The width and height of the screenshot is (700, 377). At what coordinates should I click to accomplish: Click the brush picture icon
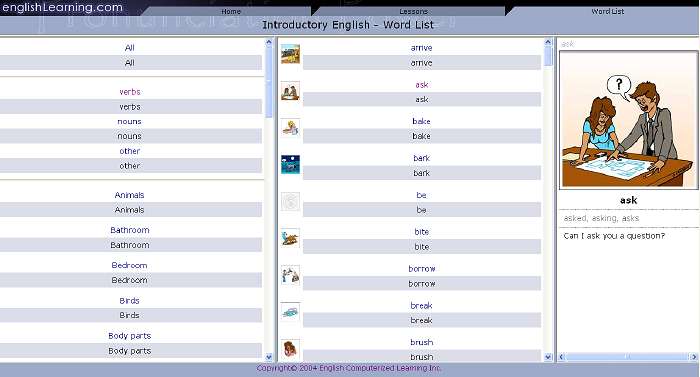pos(290,348)
